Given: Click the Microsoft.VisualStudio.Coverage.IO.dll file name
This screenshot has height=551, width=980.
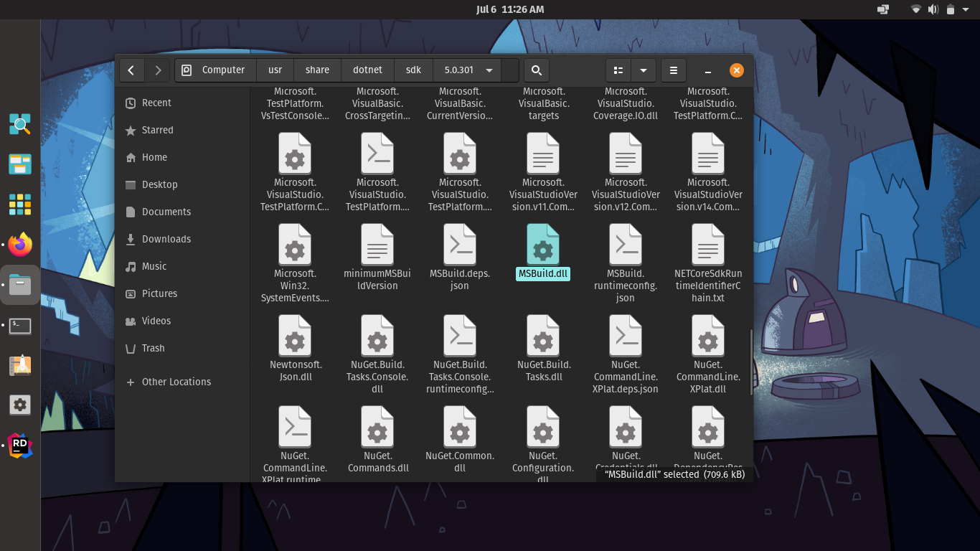Looking at the screenshot, I should [x=626, y=103].
